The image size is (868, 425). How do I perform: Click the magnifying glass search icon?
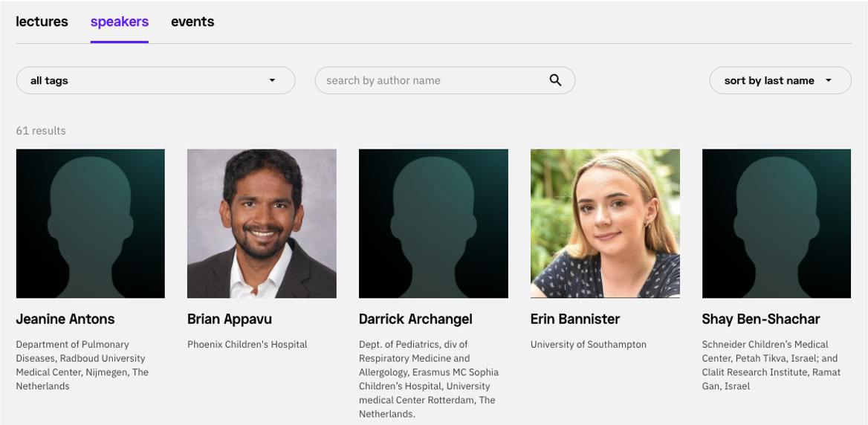[555, 80]
